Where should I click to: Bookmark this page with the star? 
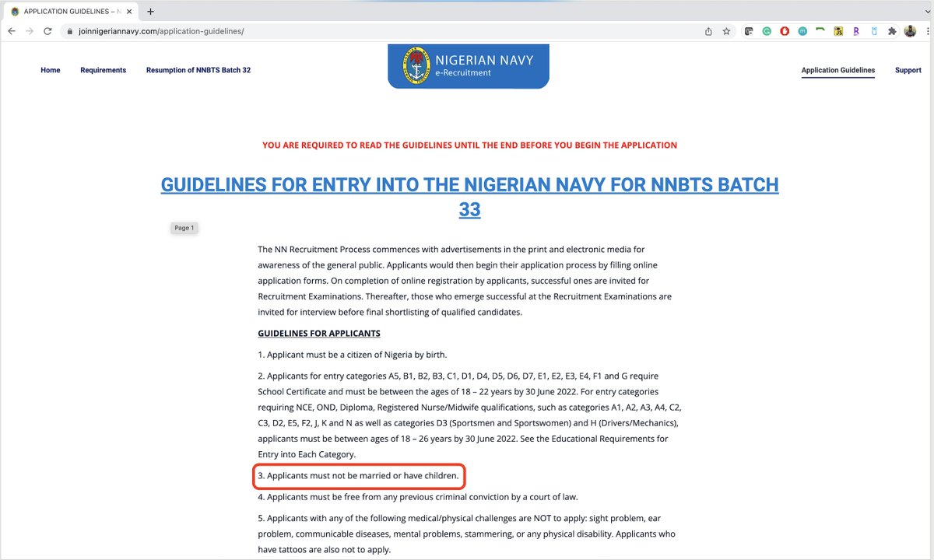[726, 31]
